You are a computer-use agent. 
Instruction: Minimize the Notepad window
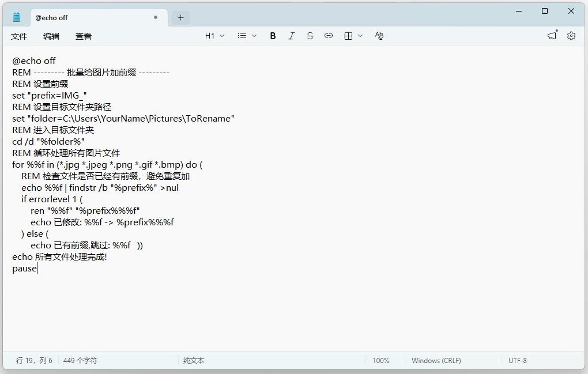(x=519, y=12)
